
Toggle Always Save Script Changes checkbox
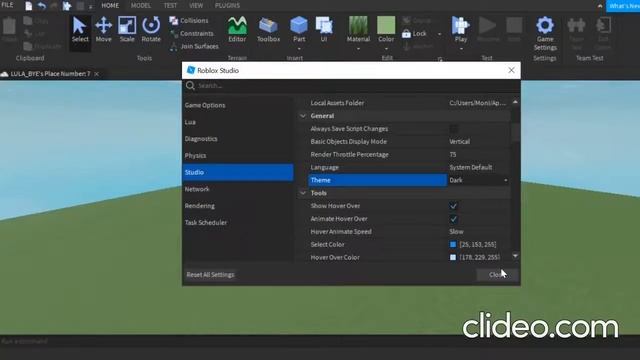[453, 129]
